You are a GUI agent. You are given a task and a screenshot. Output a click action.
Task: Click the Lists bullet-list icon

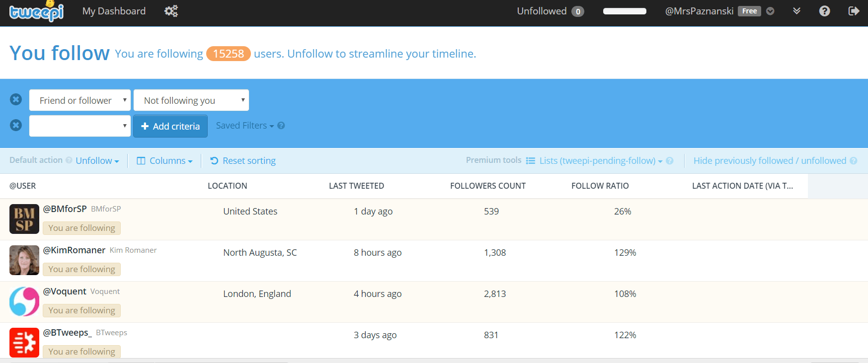pyautogui.click(x=531, y=160)
